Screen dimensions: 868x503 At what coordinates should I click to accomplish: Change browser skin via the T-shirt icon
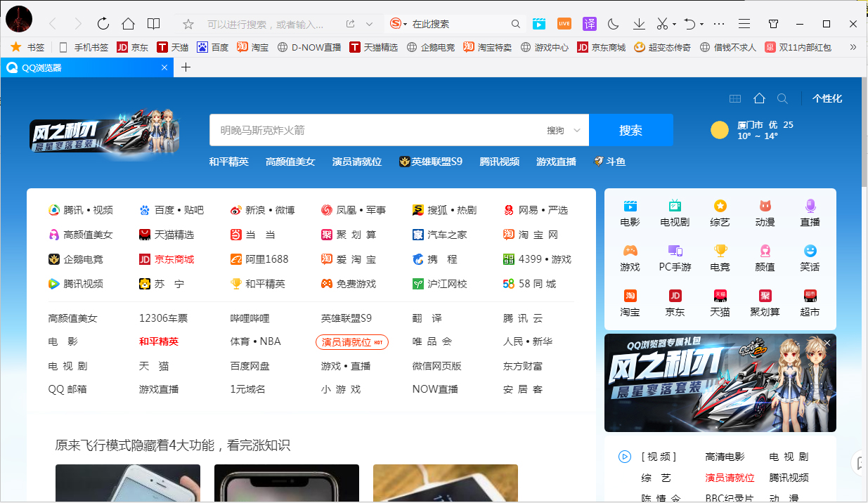pos(773,23)
